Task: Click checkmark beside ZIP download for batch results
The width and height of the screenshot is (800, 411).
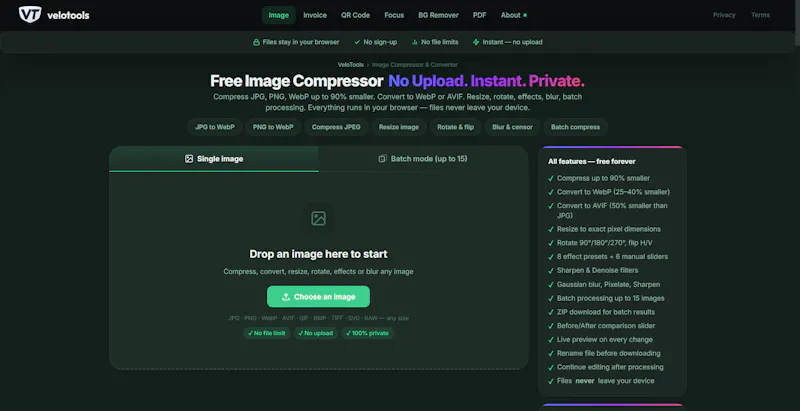Action: click(551, 312)
